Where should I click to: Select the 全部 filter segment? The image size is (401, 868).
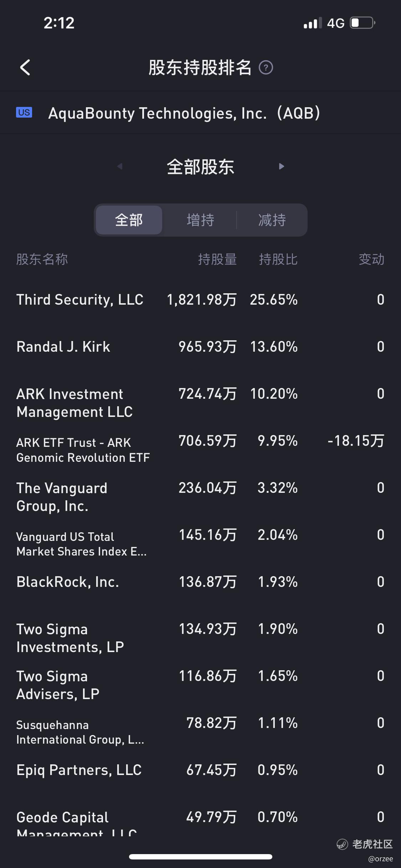tap(129, 220)
